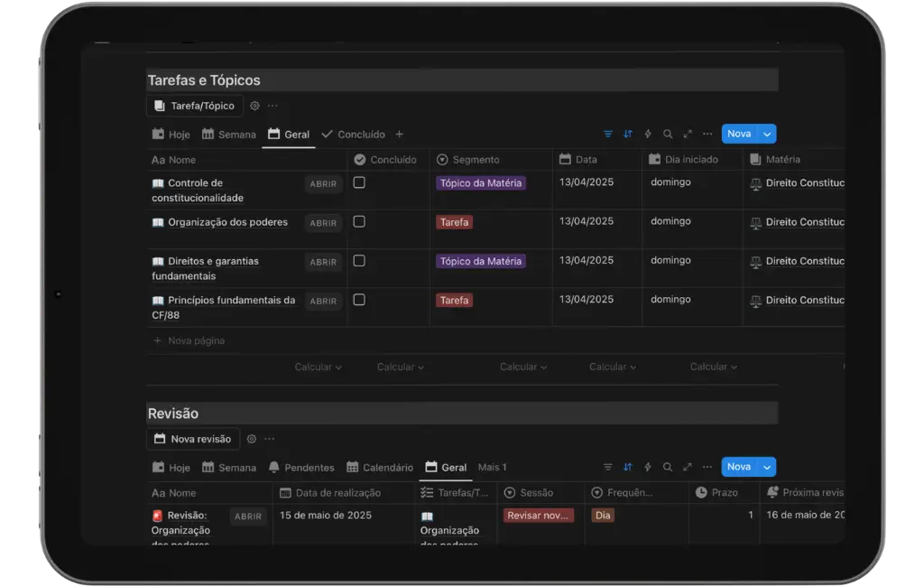Screen dimensions: 924x586
Task: Click sort icon in Tarefas e Tópicos toolbar
Action: pyautogui.click(x=628, y=134)
